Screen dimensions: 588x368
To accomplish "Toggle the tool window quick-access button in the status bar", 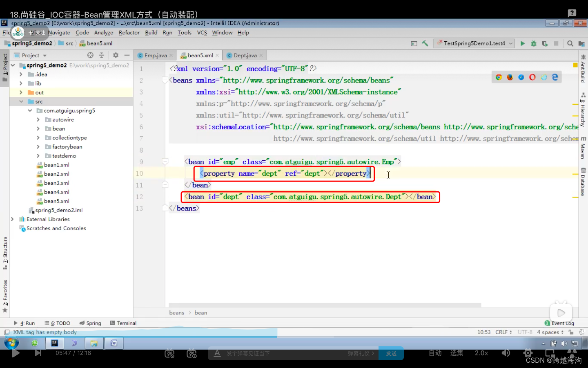I will [x=7, y=332].
